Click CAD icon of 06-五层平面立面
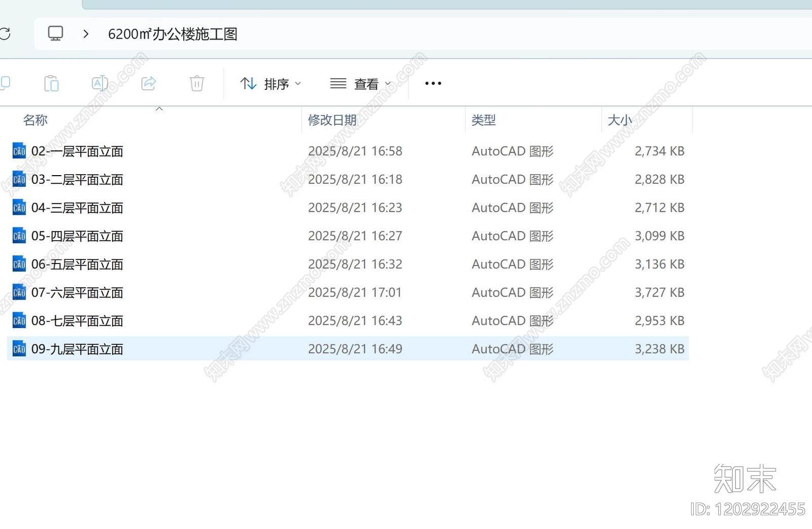812x529 pixels. (19, 264)
